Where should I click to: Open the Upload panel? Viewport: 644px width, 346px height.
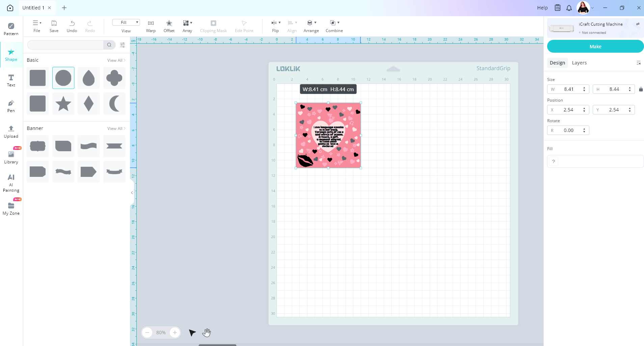coord(11,131)
